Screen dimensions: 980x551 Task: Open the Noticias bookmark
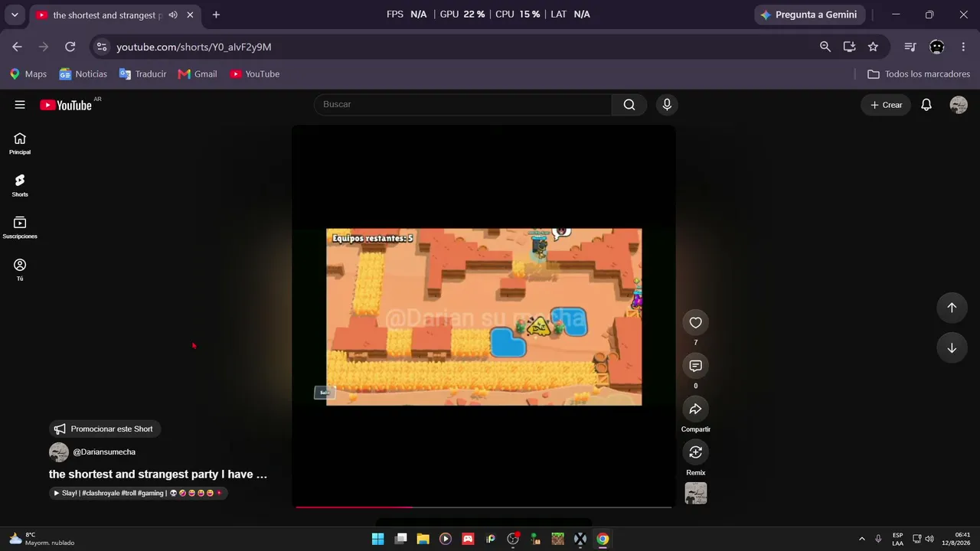click(83, 74)
